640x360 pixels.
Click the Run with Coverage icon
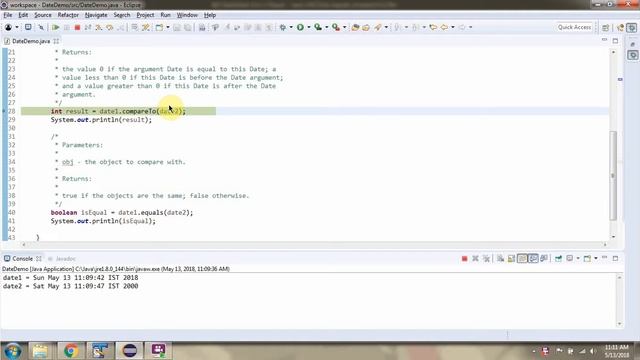(318, 27)
